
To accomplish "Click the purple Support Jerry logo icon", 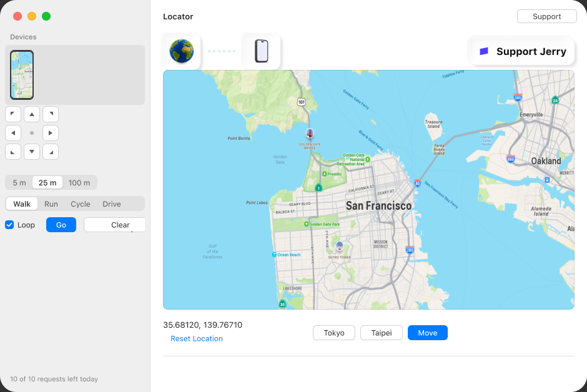I will click(x=484, y=51).
